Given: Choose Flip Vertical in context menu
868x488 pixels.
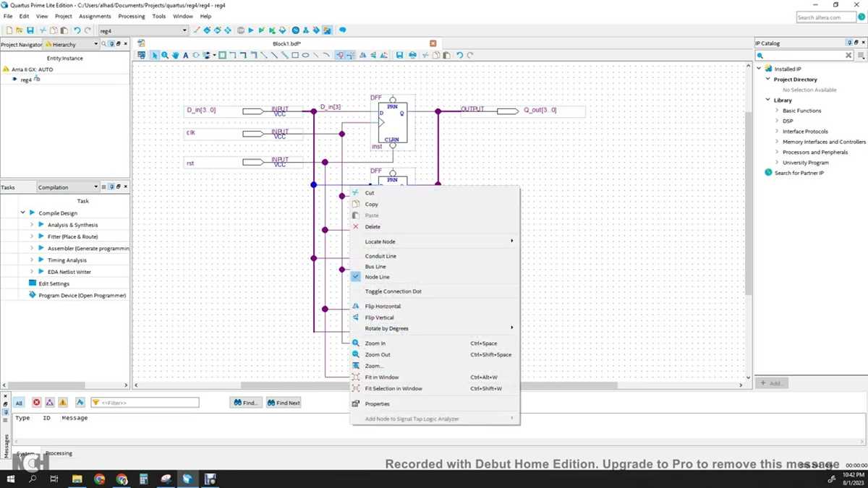Looking at the screenshot, I should pyautogui.click(x=434, y=317).
